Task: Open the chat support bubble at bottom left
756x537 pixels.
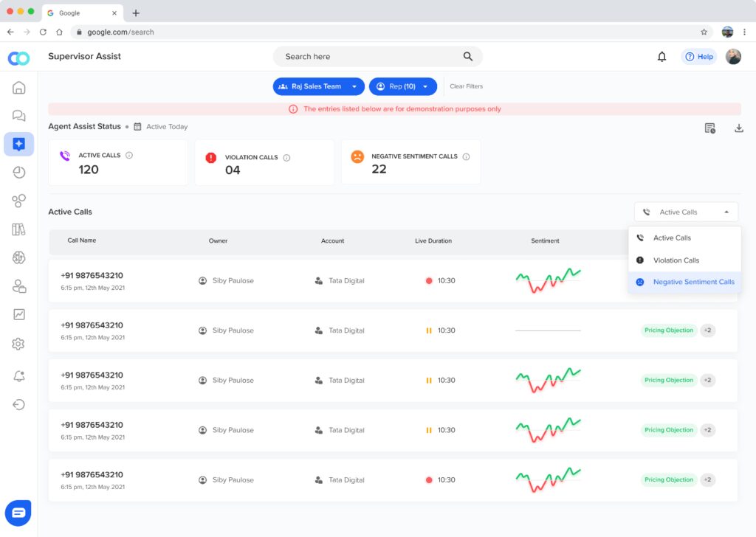Action: tap(18, 513)
